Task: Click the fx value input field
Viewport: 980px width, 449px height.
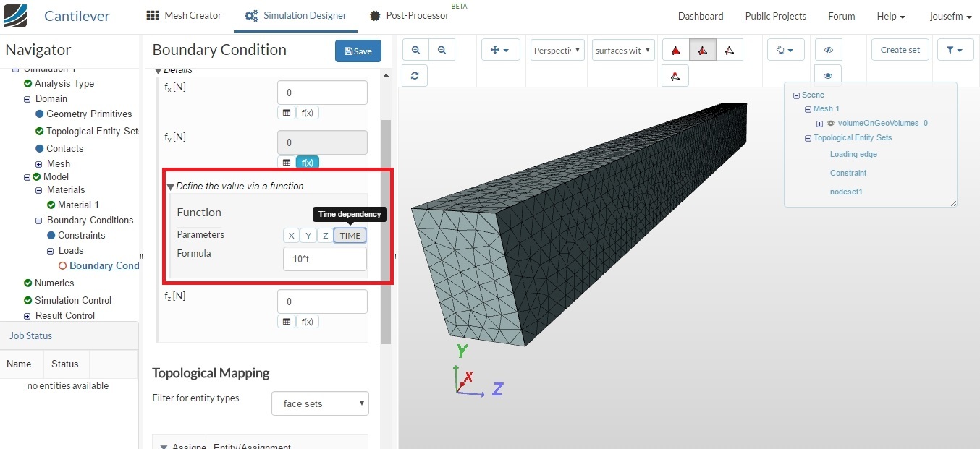Action: [x=323, y=93]
